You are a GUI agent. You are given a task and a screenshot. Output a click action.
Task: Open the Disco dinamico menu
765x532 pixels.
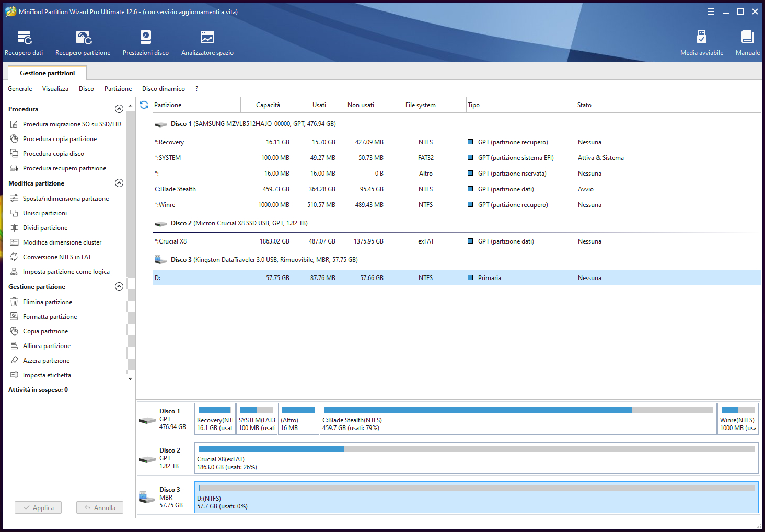(x=163, y=89)
